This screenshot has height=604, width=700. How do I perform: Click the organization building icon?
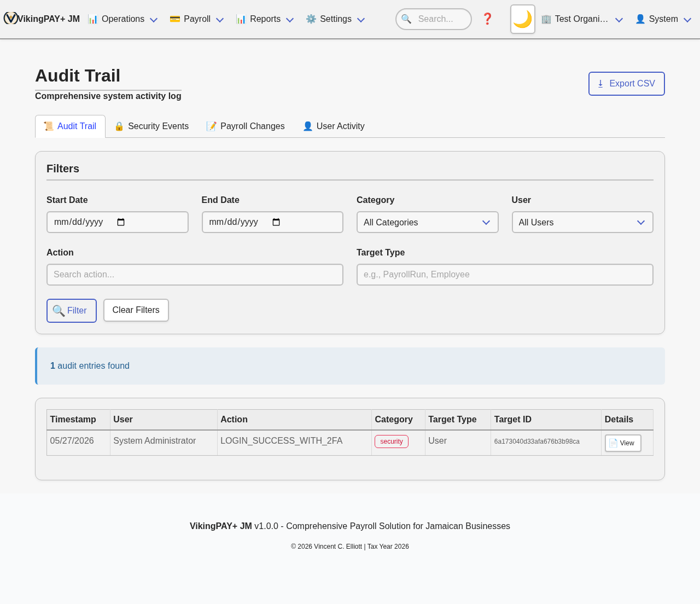click(x=546, y=19)
